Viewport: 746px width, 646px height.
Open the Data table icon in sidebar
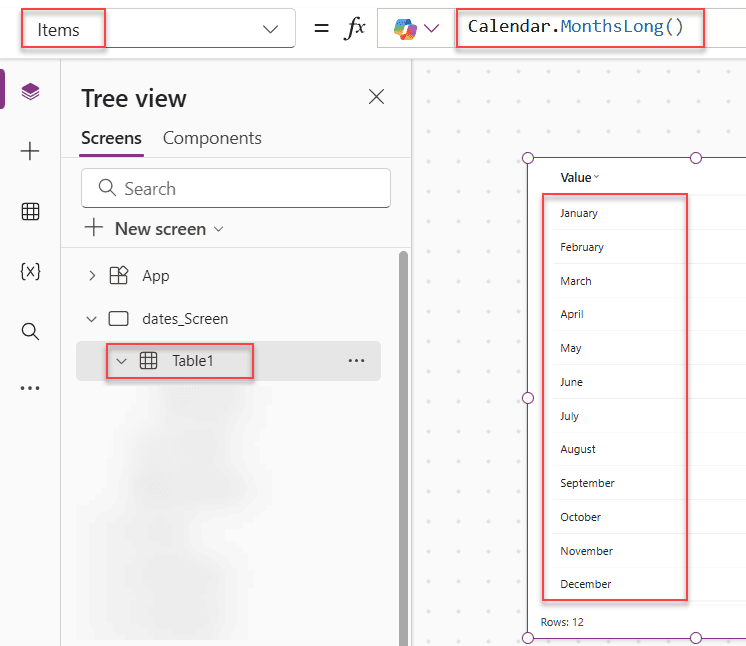(30, 211)
